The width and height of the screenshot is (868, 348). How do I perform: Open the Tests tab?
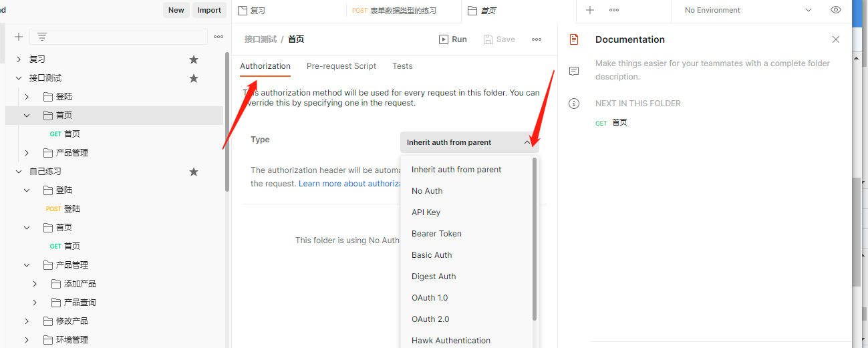tap(402, 66)
